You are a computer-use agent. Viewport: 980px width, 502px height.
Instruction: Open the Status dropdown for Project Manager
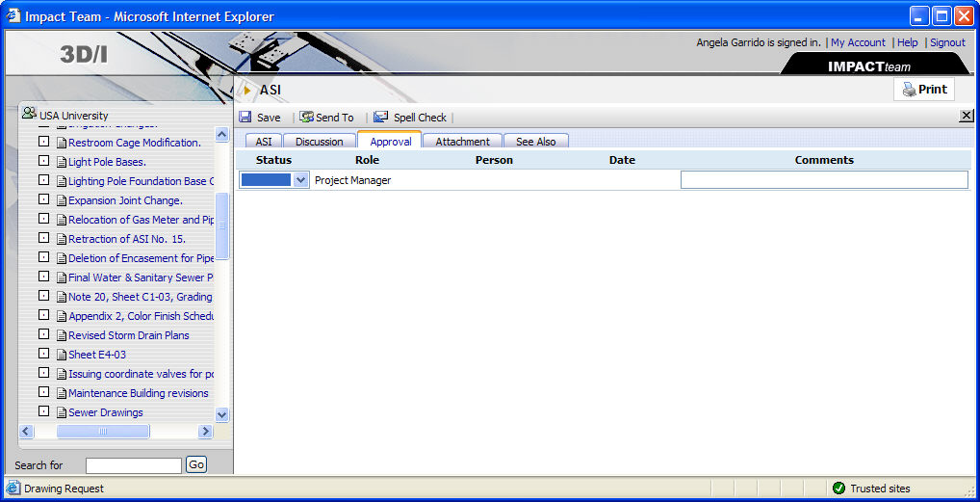[x=300, y=180]
